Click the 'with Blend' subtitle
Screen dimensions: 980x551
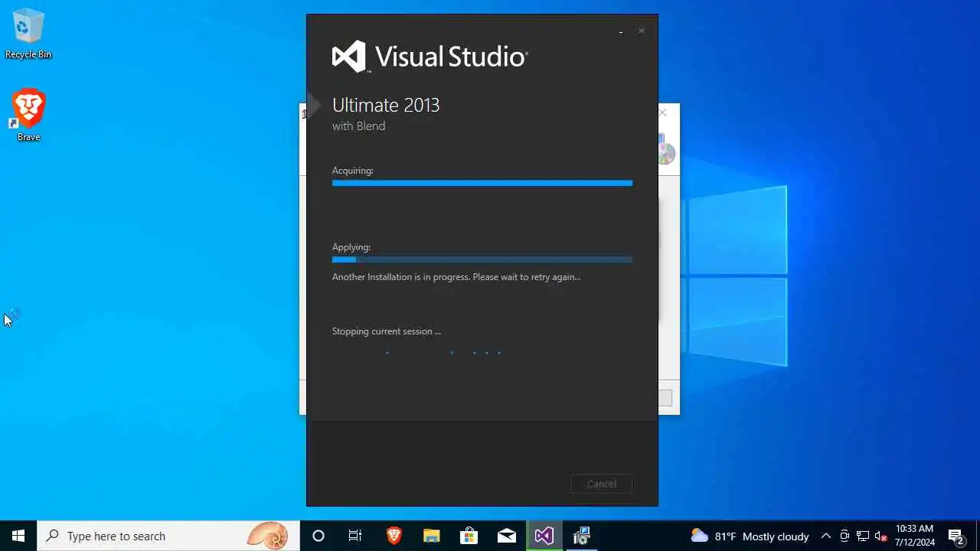point(358,126)
